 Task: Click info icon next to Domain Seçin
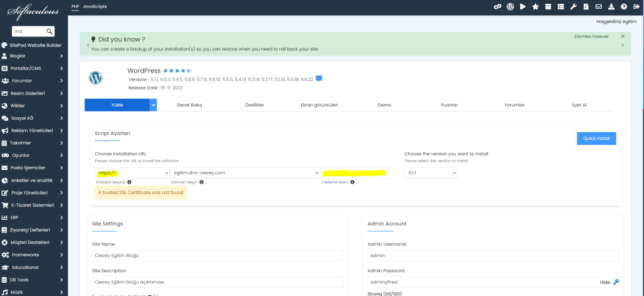click(201, 182)
